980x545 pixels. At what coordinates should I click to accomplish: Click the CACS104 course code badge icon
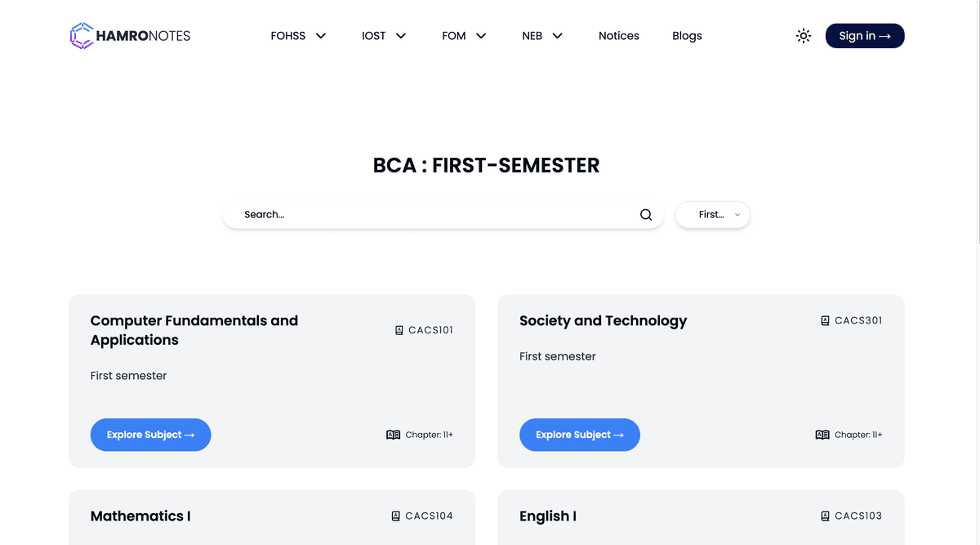tap(396, 516)
